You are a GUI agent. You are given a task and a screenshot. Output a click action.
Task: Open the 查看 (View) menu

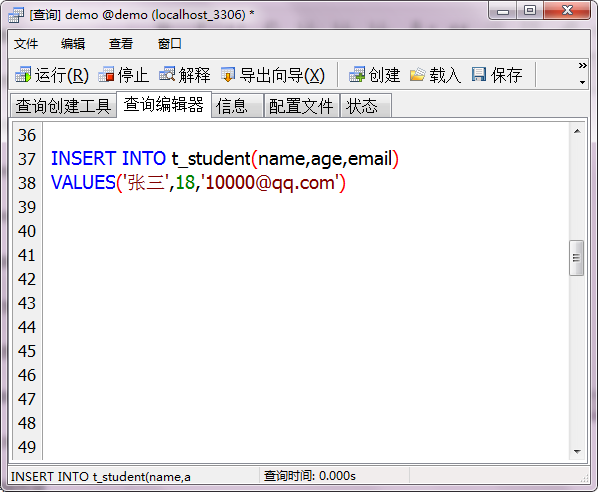click(121, 44)
